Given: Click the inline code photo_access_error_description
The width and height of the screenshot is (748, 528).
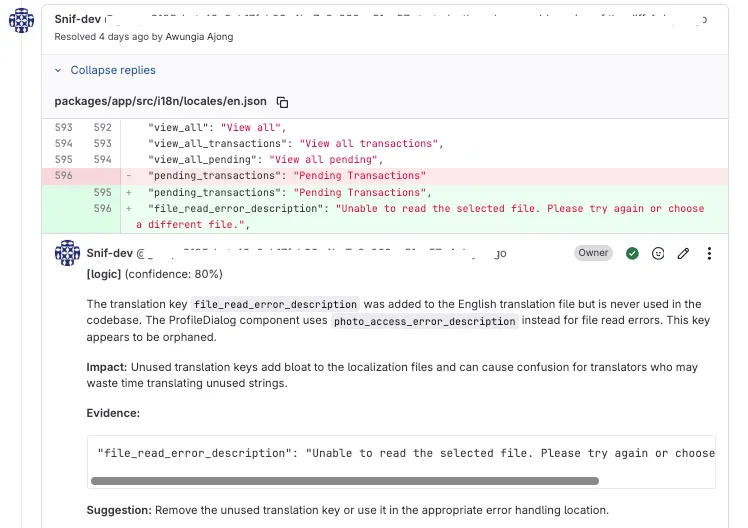Looking at the screenshot, I should (425, 321).
